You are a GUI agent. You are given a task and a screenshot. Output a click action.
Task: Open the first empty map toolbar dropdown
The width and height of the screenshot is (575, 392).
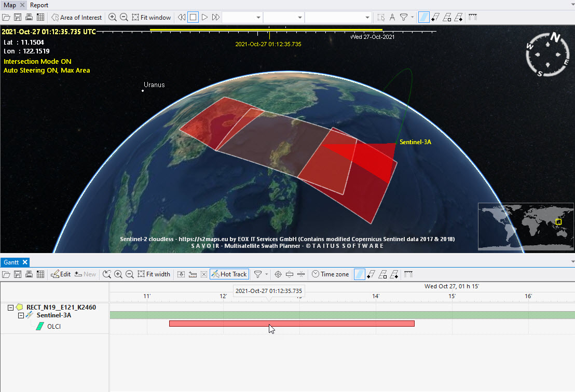pos(242,17)
